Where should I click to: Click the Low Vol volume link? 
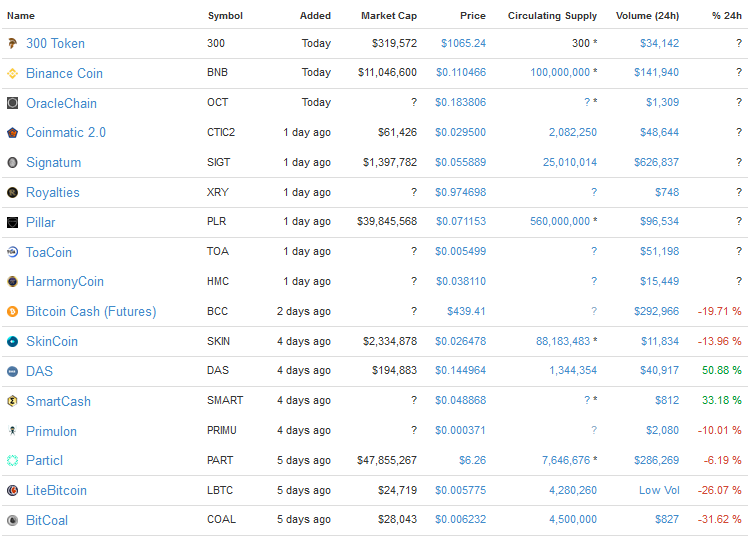tap(659, 490)
